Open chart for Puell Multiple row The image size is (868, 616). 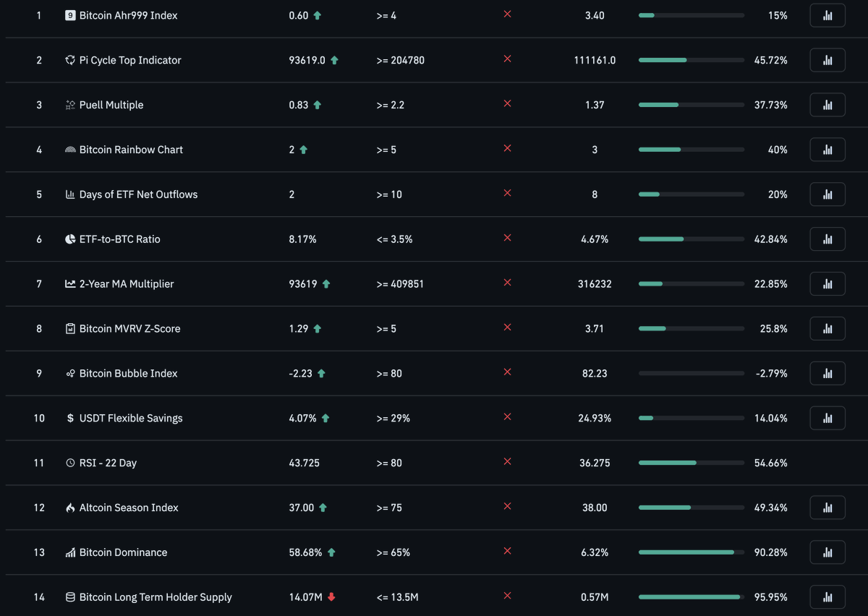tap(827, 105)
